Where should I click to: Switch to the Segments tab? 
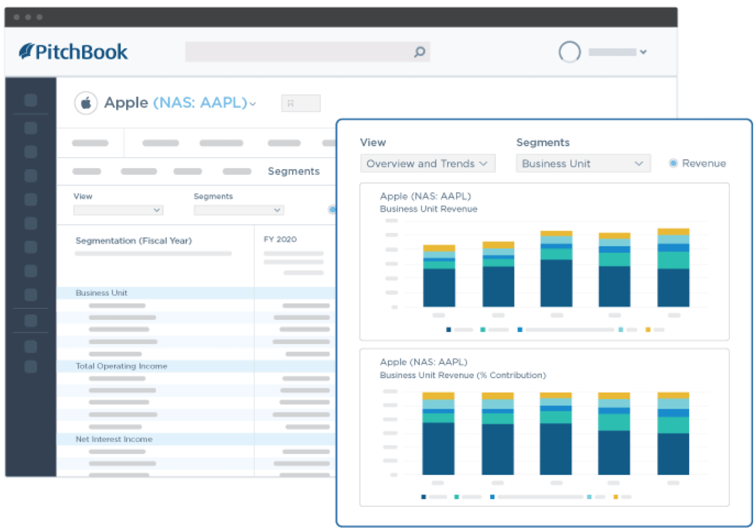point(293,171)
